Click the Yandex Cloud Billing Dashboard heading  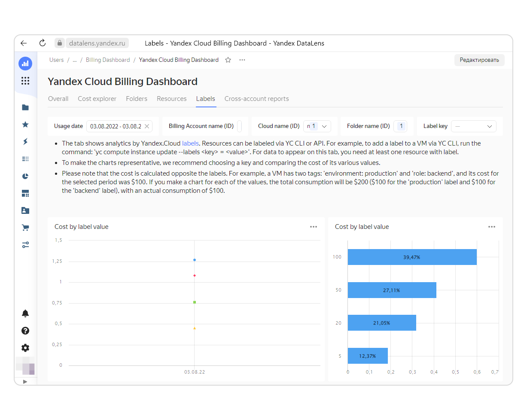(122, 82)
